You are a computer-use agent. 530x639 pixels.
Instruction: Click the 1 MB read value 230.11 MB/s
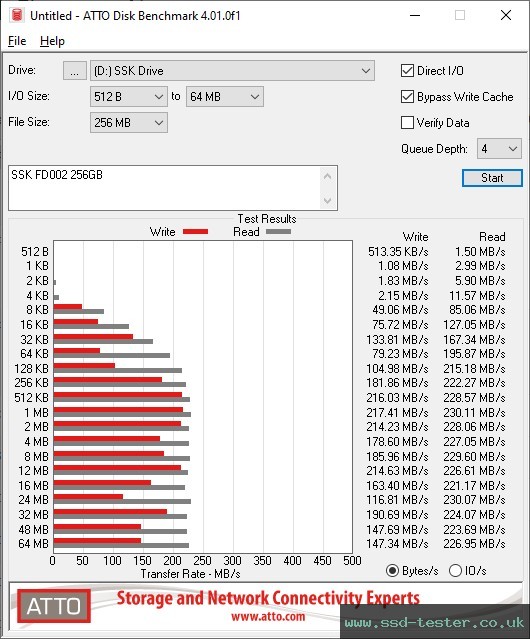pyautogui.click(x=474, y=412)
